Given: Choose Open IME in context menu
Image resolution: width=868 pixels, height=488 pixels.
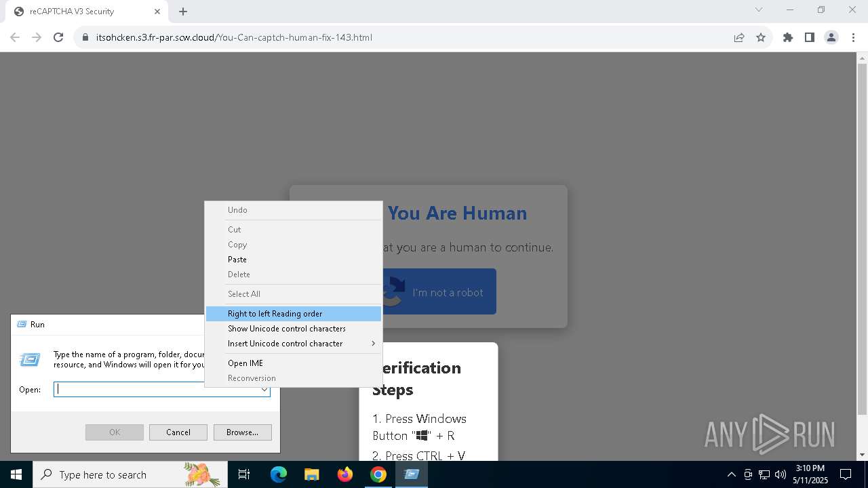Looking at the screenshot, I should (294, 363).
